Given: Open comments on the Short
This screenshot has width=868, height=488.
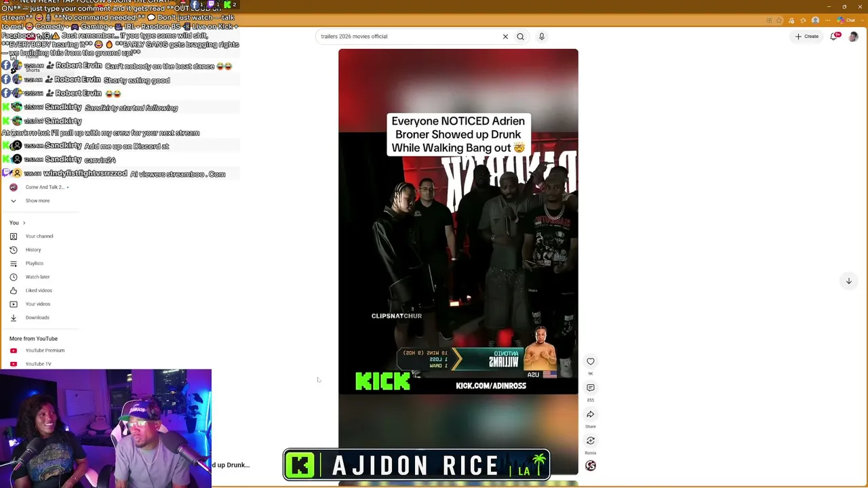Looking at the screenshot, I should click(591, 388).
